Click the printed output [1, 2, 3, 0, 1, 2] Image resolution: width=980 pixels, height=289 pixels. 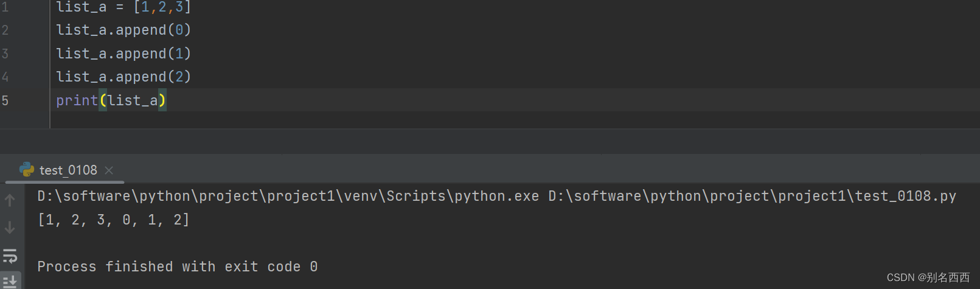[x=114, y=220]
